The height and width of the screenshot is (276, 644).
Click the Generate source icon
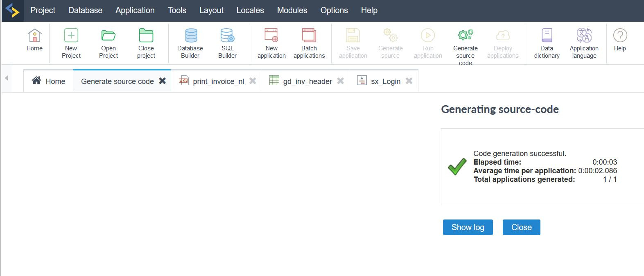pos(390,36)
